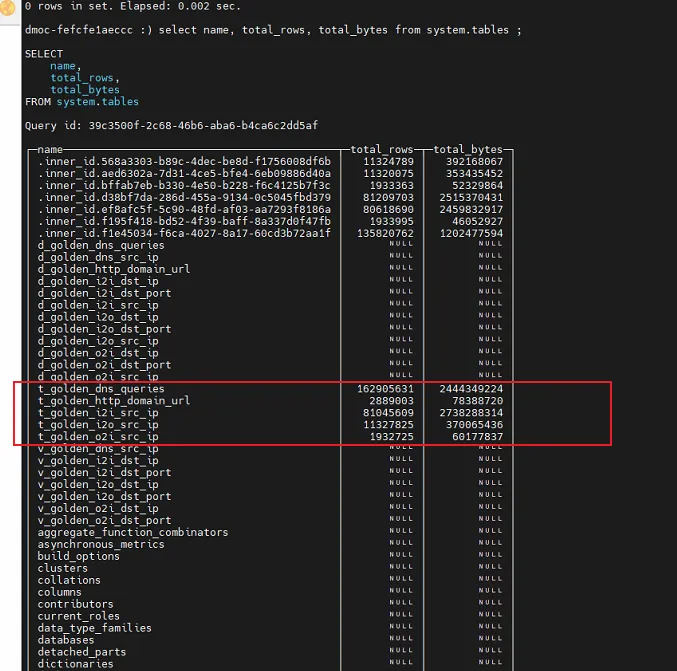The image size is (677, 671).
Task: Click table name v_golden_i2o_dst_port
Action: pyautogui.click(x=104, y=497)
